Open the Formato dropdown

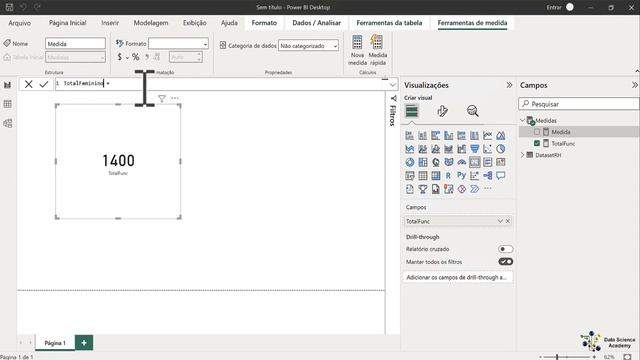178,43
